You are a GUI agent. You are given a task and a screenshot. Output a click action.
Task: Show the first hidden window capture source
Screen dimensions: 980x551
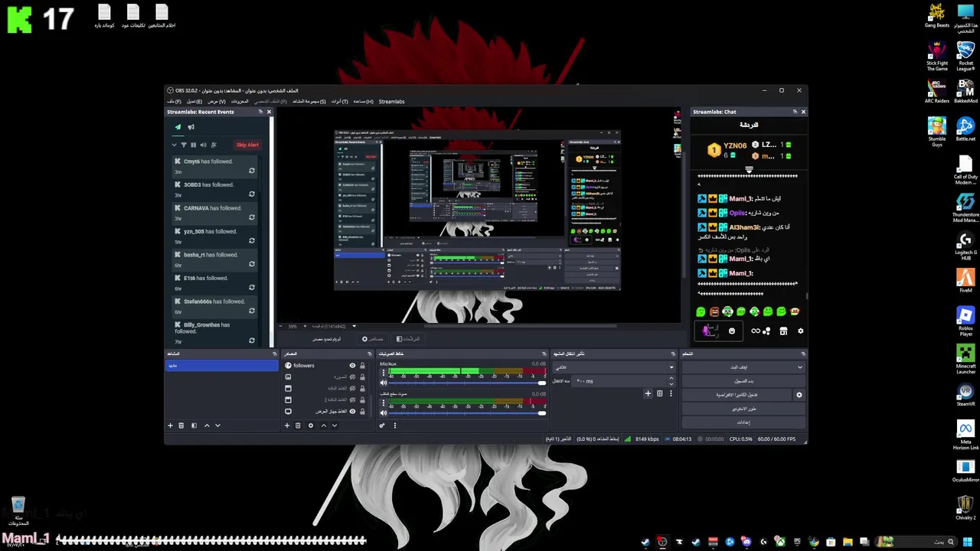352,389
